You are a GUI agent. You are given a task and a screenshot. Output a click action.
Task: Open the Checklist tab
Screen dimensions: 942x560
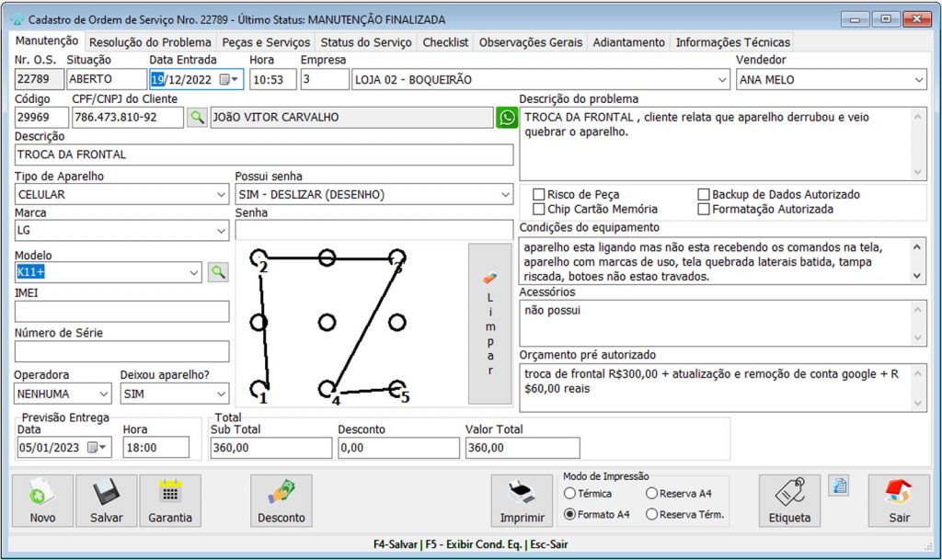click(445, 42)
